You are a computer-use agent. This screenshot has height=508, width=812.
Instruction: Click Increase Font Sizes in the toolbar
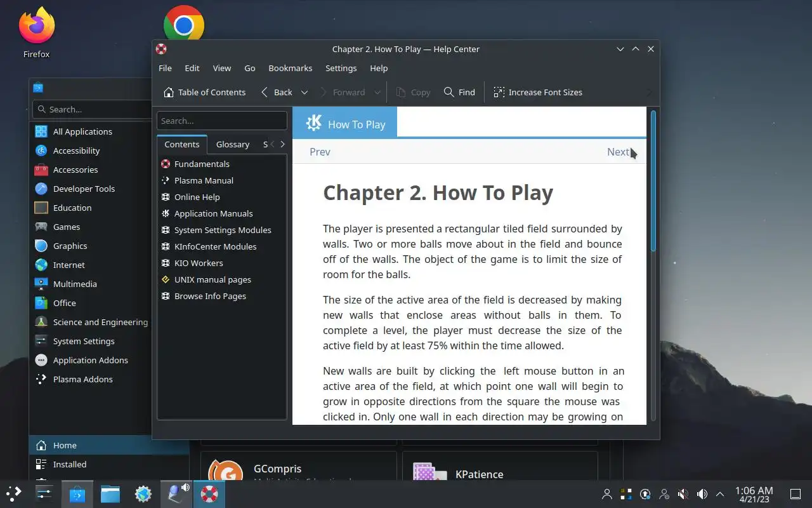[538, 92]
